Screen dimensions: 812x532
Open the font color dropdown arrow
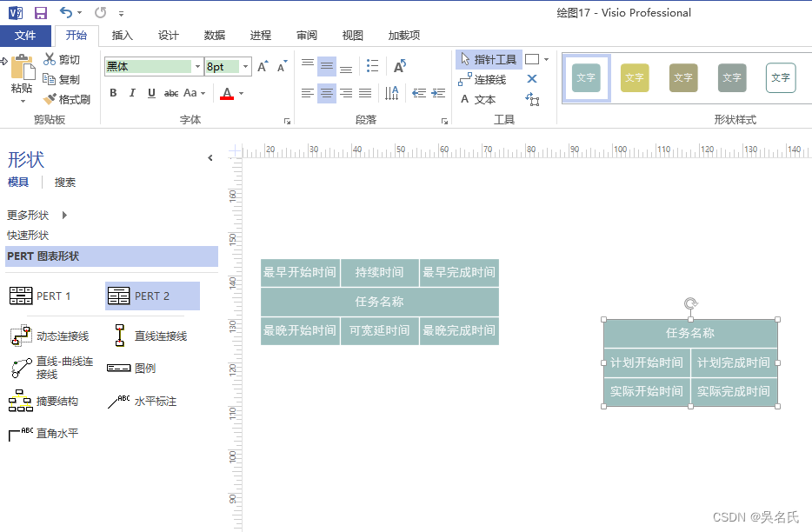(242, 93)
